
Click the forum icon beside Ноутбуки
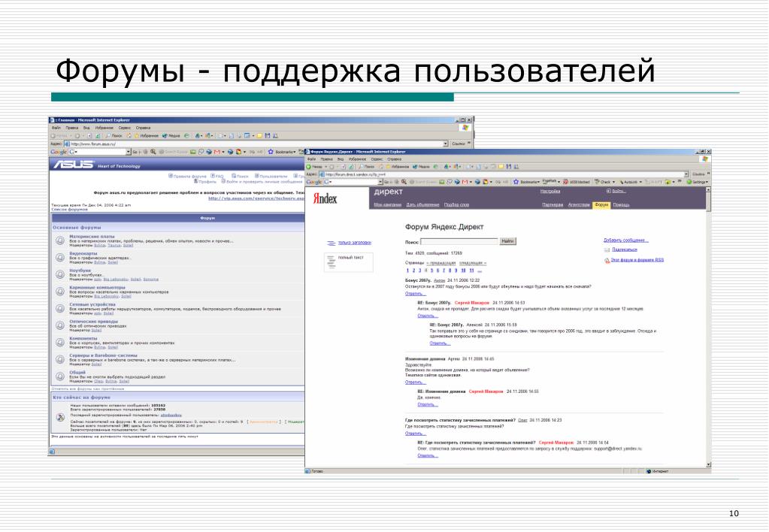pyautogui.click(x=60, y=274)
